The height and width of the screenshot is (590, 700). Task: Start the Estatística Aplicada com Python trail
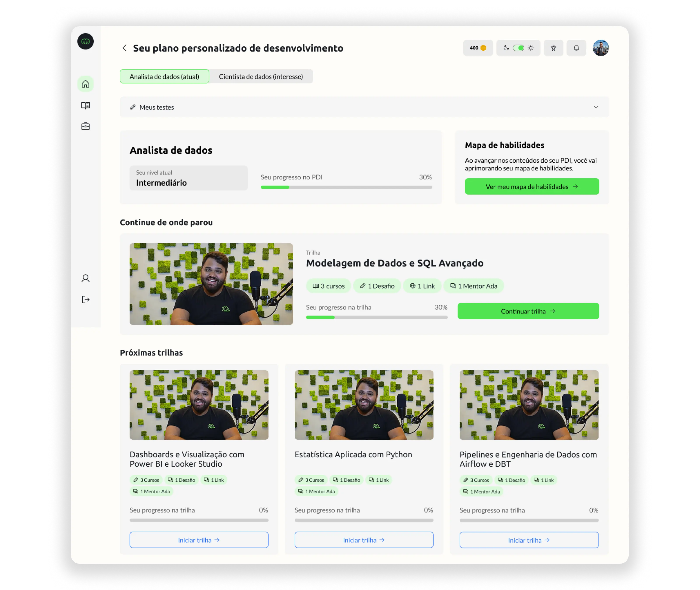tap(364, 540)
